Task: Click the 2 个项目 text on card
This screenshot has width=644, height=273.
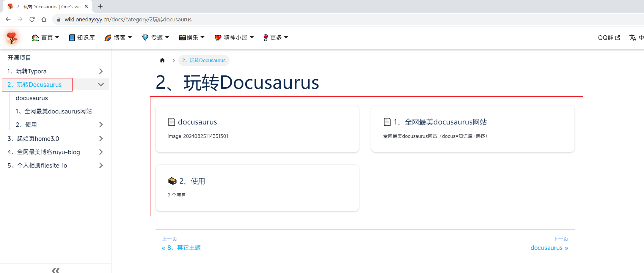Action: tap(177, 195)
